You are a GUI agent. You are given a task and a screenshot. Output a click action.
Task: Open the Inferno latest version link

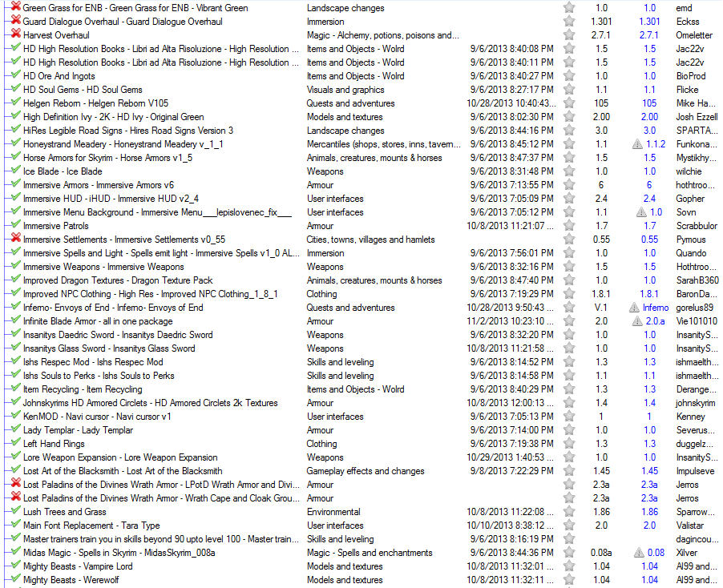(x=656, y=308)
